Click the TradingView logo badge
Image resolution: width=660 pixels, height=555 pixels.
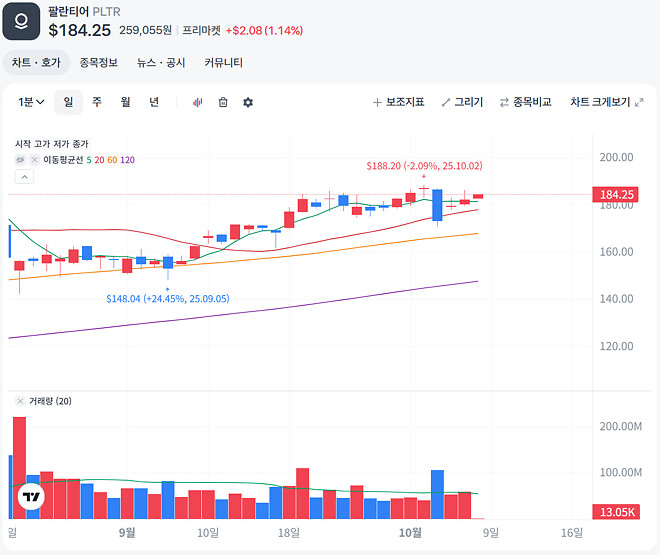31,497
